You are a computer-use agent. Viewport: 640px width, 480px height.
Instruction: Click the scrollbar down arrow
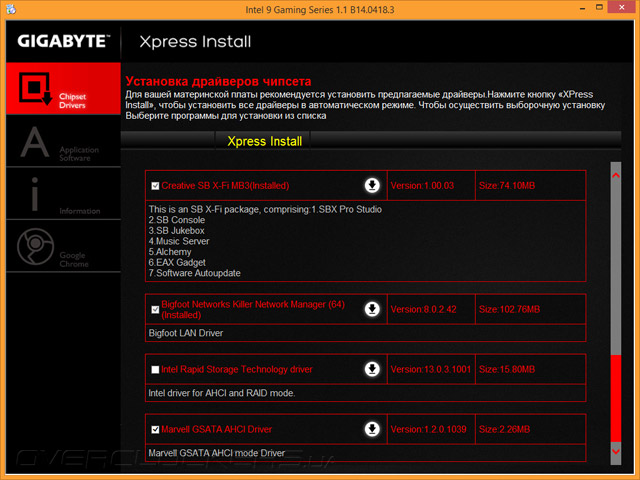(x=616, y=451)
